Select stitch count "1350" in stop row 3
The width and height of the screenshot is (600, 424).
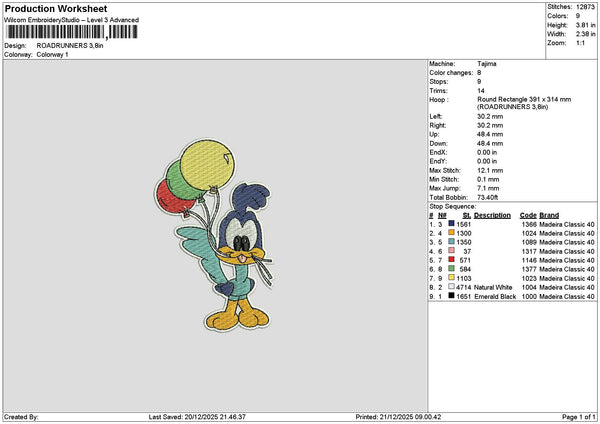tap(464, 242)
